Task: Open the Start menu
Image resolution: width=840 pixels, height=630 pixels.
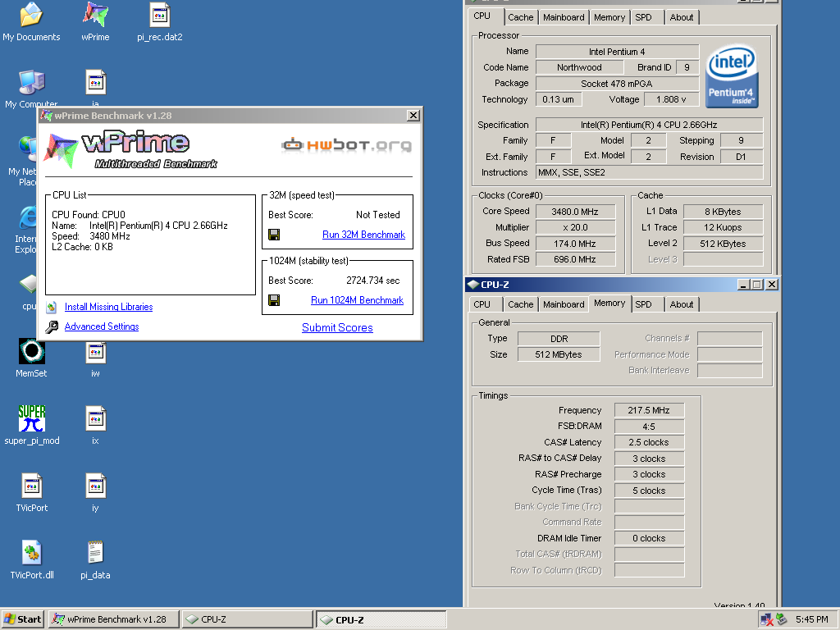Action: [x=23, y=619]
